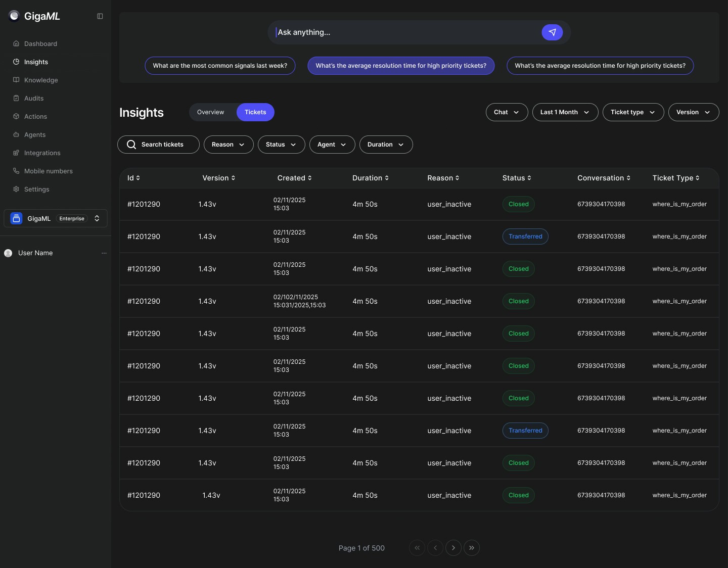Jump to last page double-arrow
The height and width of the screenshot is (568, 728).
click(472, 548)
